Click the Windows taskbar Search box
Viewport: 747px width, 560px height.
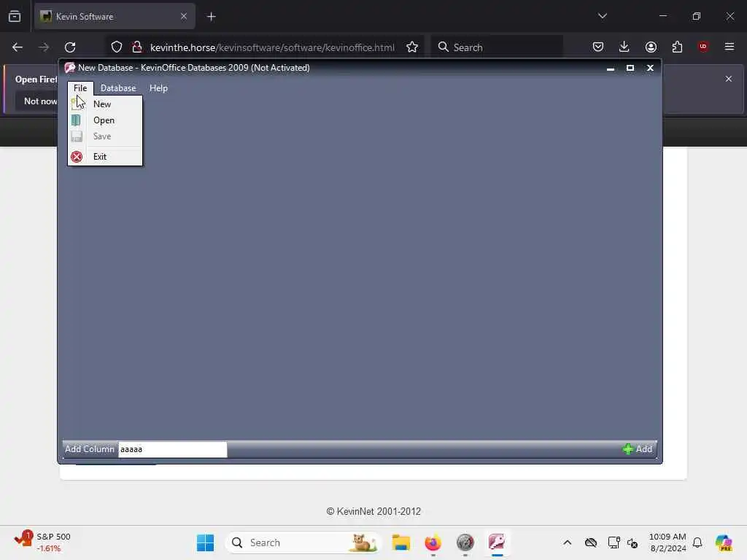pyautogui.click(x=304, y=542)
